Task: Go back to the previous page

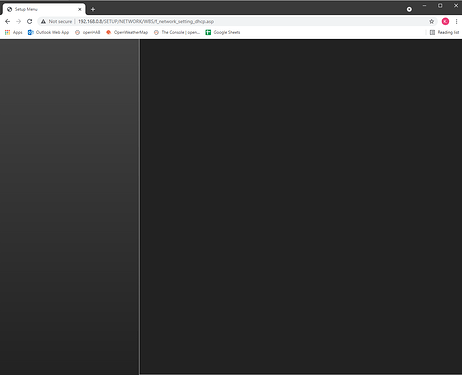Action: [x=7, y=21]
